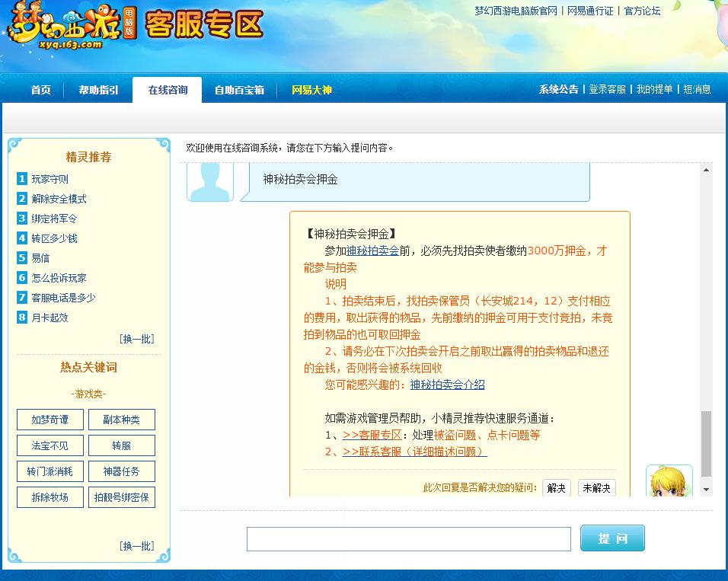Click the 解决 feedback button
The width and height of the screenshot is (728, 581).
[556, 488]
